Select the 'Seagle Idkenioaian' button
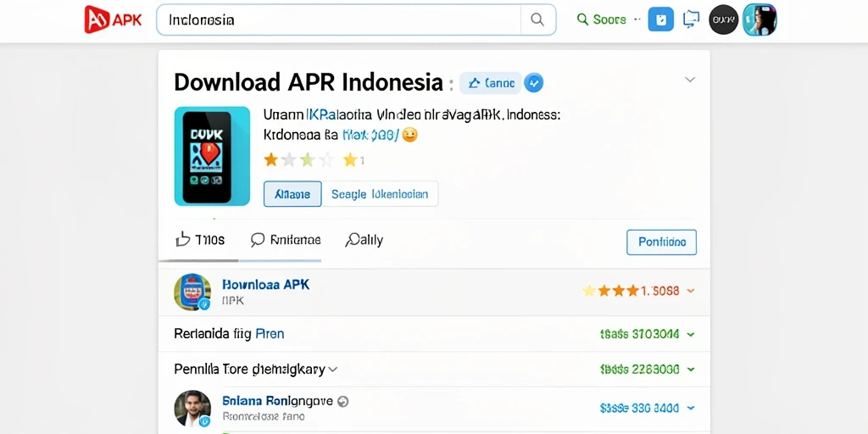This screenshot has height=434, width=868. [380, 194]
